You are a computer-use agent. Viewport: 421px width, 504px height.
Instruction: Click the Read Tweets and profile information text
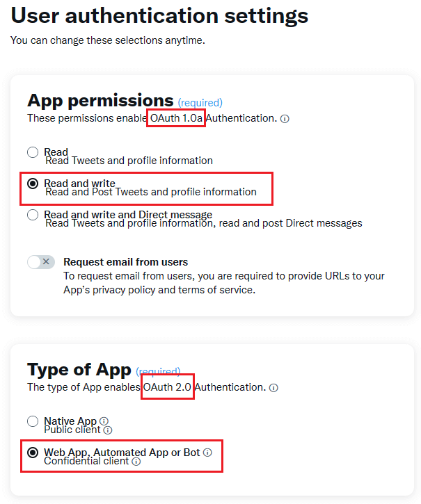click(x=129, y=161)
